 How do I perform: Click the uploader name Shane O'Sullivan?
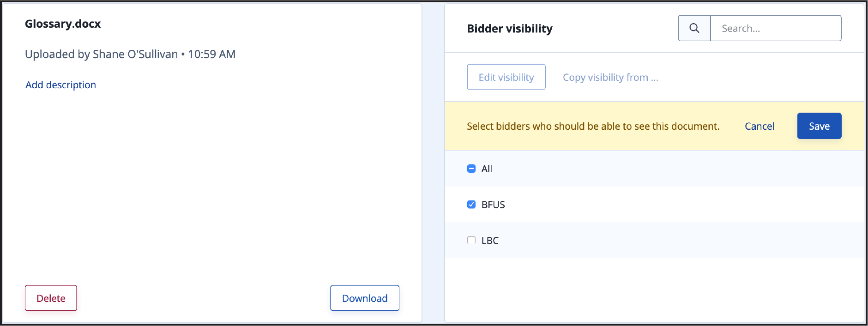135,54
